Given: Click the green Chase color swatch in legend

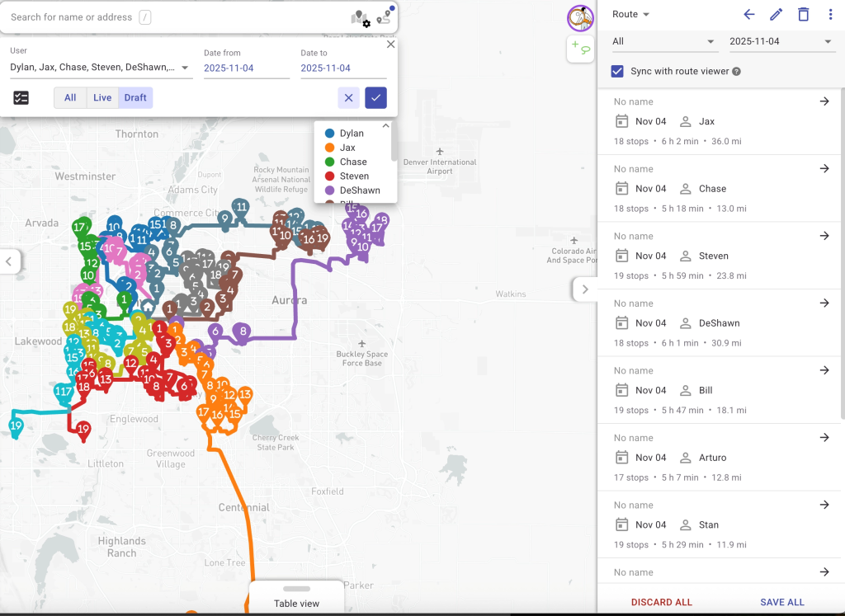Looking at the screenshot, I should tap(330, 162).
